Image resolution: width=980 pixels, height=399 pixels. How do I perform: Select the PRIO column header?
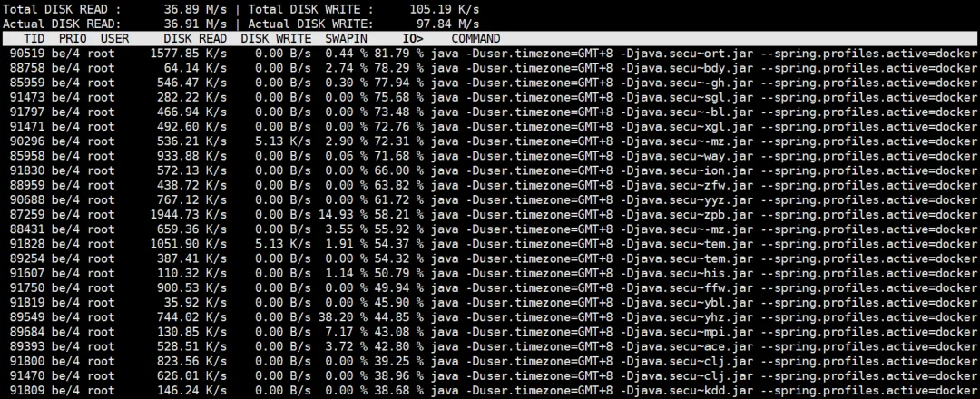[73, 39]
